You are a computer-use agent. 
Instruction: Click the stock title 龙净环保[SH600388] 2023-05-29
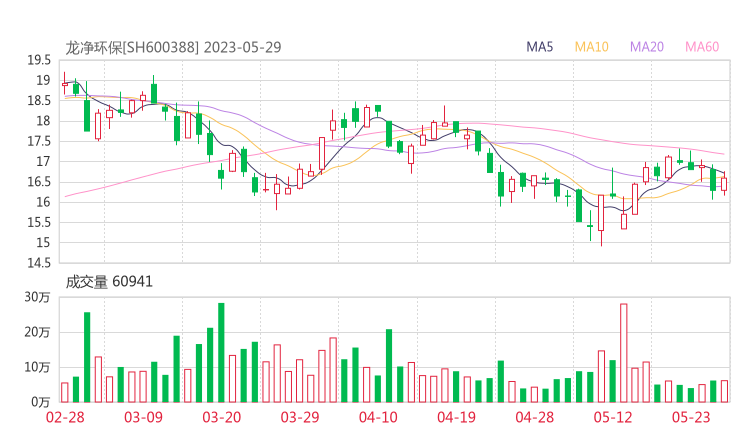point(173,47)
